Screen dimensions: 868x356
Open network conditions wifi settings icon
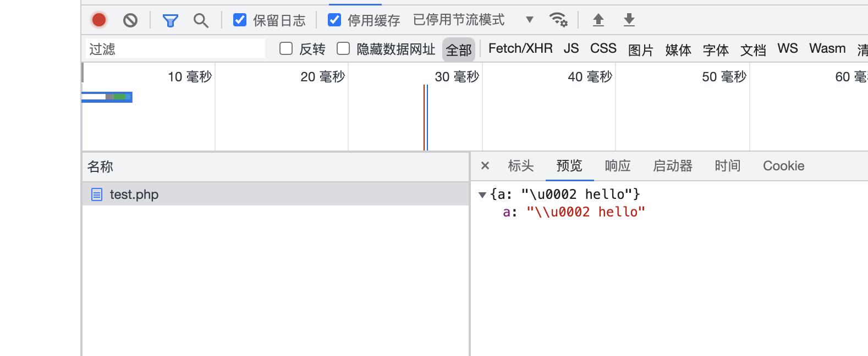tap(558, 20)
